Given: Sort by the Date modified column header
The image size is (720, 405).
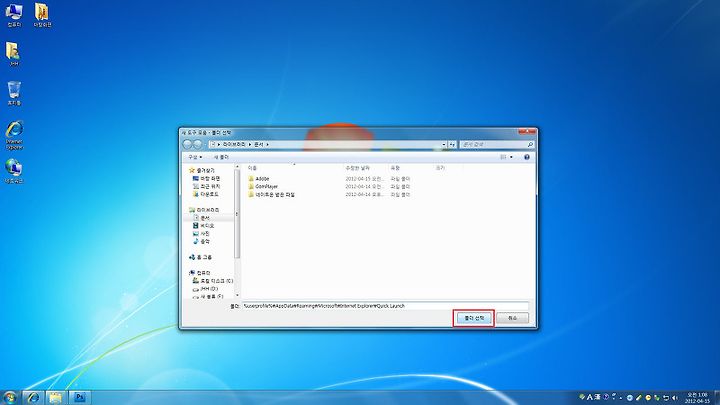Looking at the screenshot, I should [x=365, y=168].
